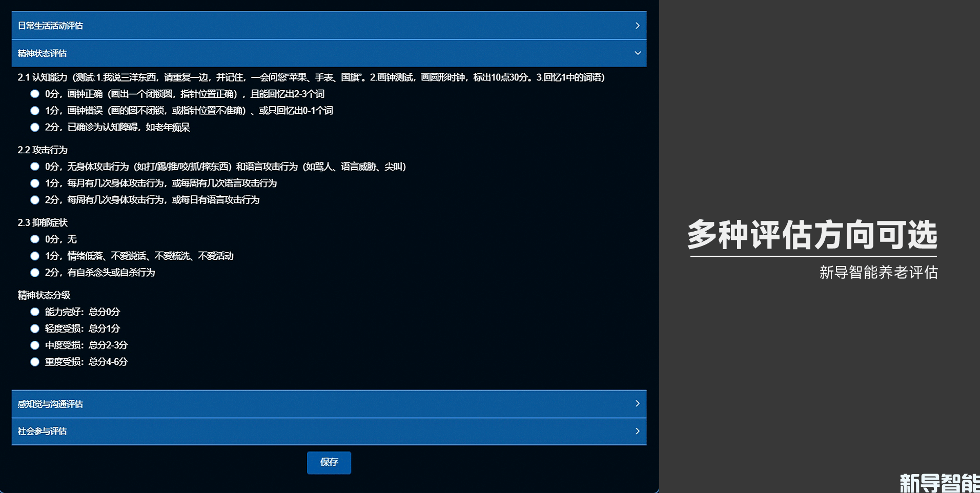This screenshot has width=980, height=493.
Task: Choose 1分 每月有几次身体攻击行为
Action: coord(35,183)
